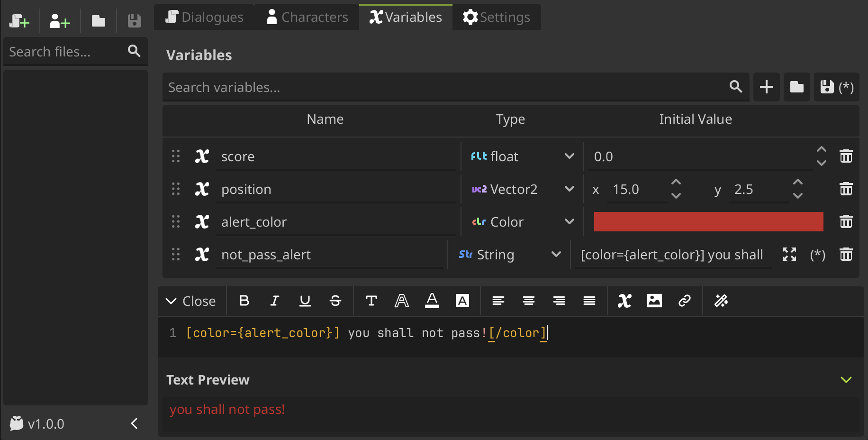
Task: Insert a link in the rich text editor
Action: (684, 301)
